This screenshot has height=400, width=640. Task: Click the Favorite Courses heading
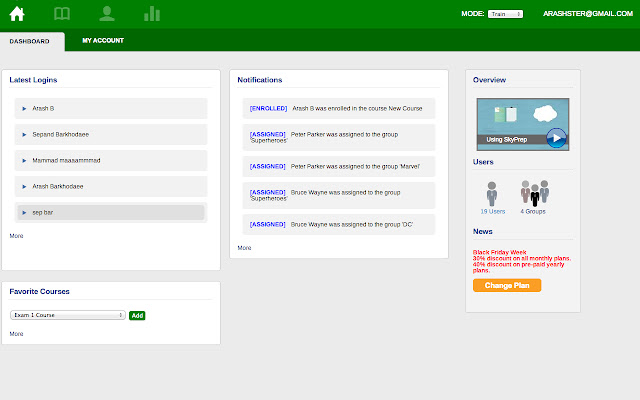tap(40, 291)
